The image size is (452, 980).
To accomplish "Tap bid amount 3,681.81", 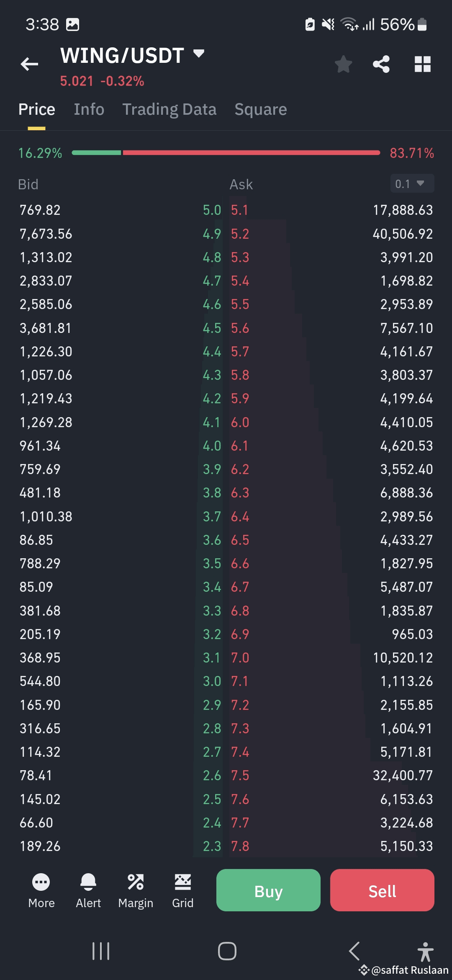I will click(46, 328).
